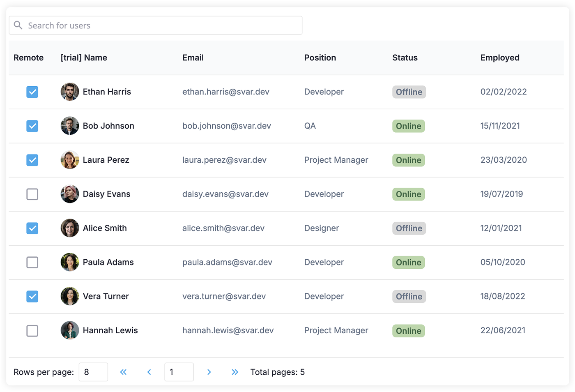
Task: Click Laura Perez's avatar photo
Action: (x=70, y=160)
